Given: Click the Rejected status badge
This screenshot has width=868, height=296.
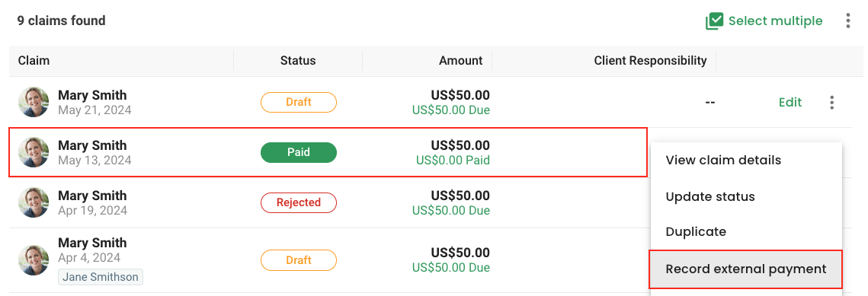Looking at the screenshot, I should pos(299,202).
